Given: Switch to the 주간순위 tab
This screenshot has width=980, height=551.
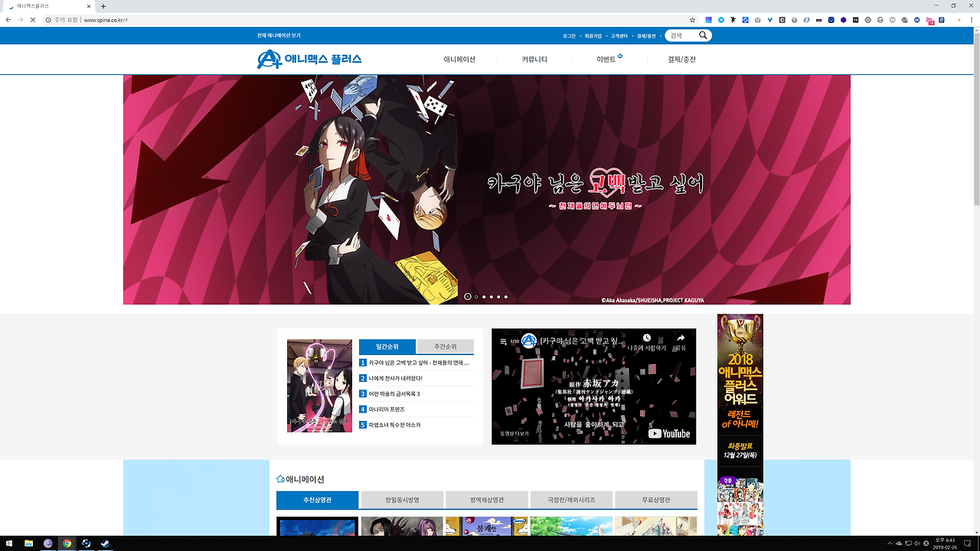Looking at the screenshot, I should pyautogui.click(x=445, y=347).
